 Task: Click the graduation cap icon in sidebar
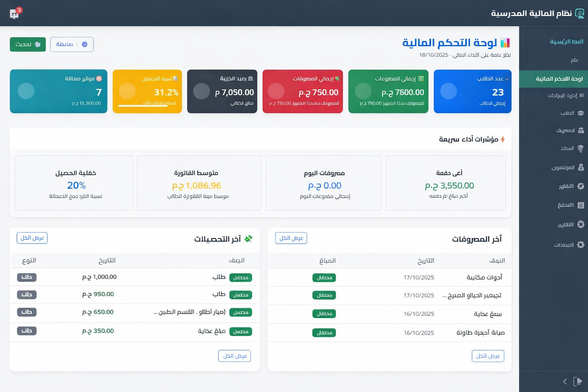[581, 113]
